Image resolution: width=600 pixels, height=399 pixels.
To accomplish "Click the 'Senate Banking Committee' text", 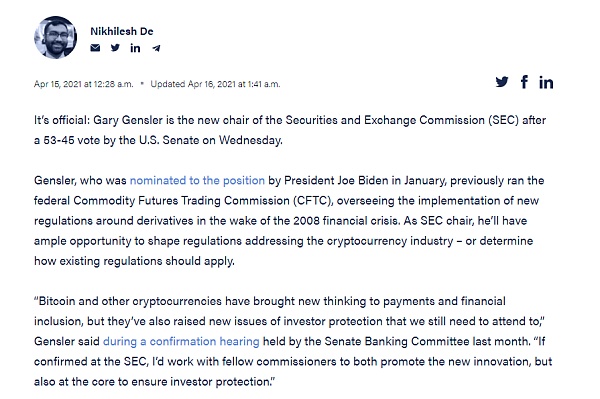I will click(396, 341).
